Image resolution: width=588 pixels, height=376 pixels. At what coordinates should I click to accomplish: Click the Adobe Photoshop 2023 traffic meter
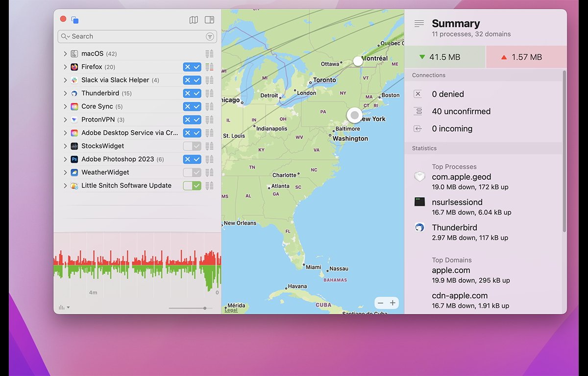tap(209, 160)
